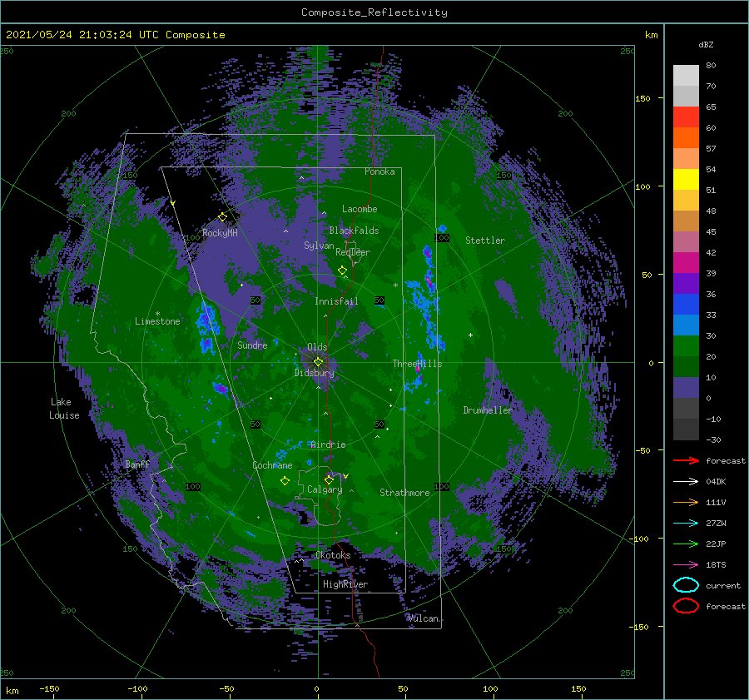Click the green 22JP arrow legend icon
749x700 pixels.
[x=686, y=544]
